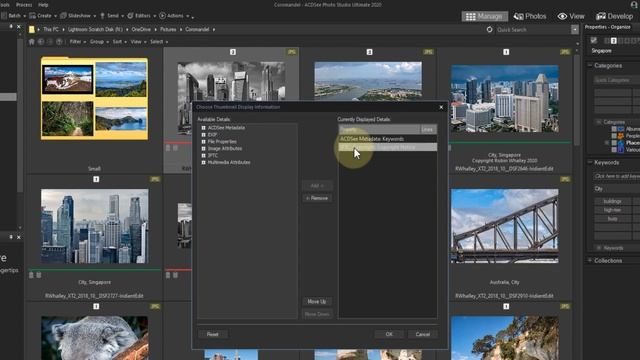
Task: Click the keyword entry field in Properties
Action: pyautogui.click(x=616, y=176)
